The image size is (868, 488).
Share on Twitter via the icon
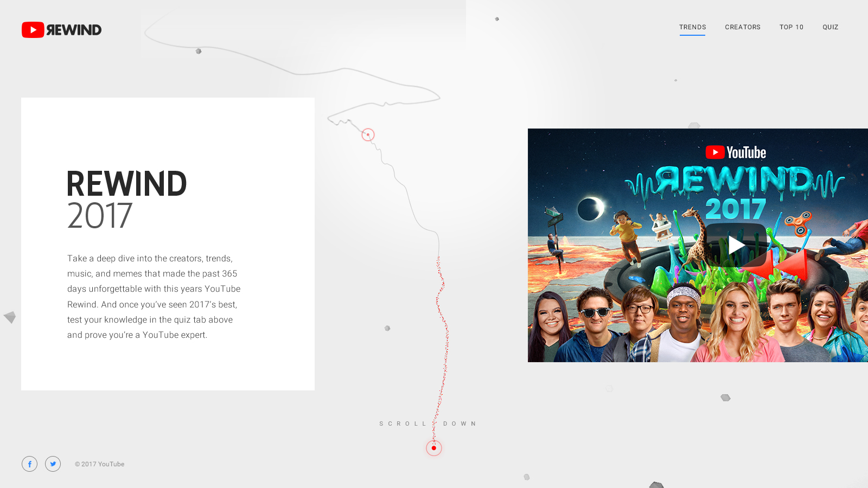coord(53,464)
